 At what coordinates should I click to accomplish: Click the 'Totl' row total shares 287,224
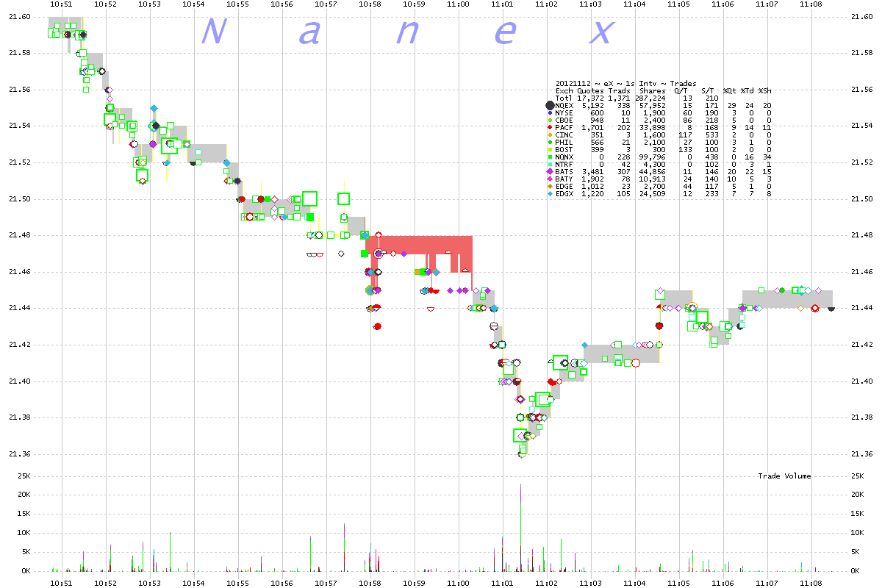coord(650,98)
